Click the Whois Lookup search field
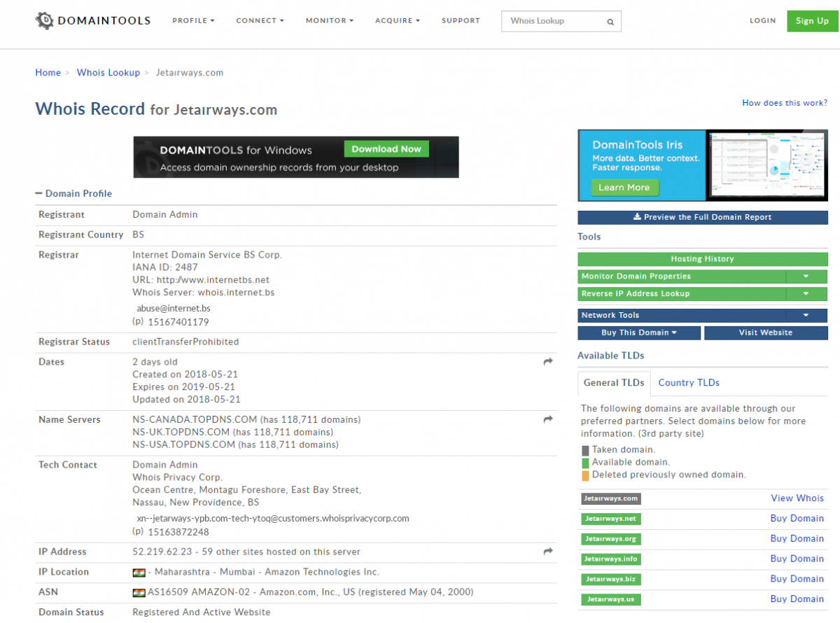 point(553,21)
